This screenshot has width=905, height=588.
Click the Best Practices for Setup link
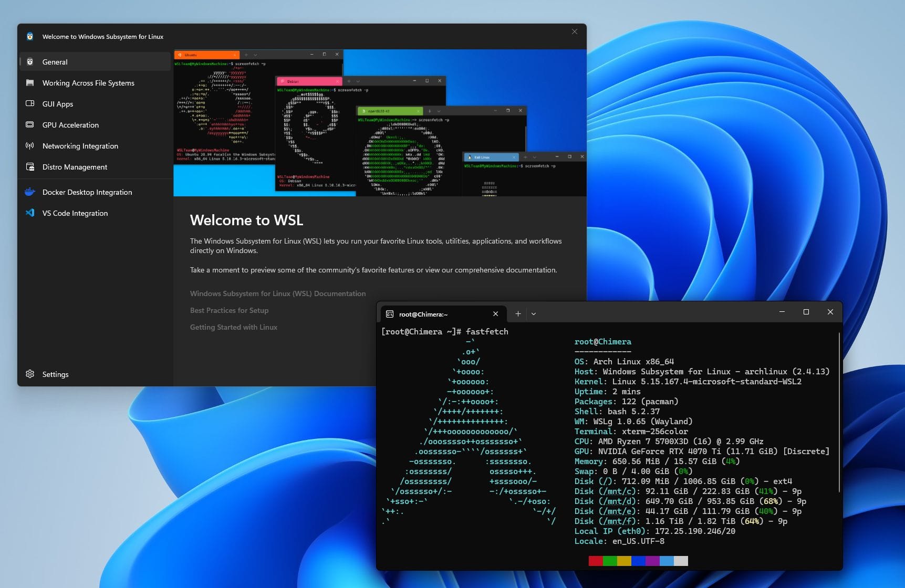click(x=229, y=310)
